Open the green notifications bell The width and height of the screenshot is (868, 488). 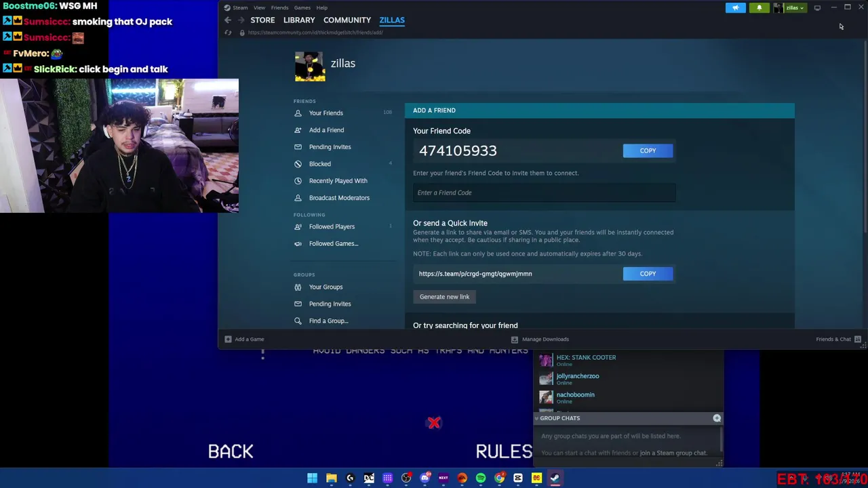759,7
